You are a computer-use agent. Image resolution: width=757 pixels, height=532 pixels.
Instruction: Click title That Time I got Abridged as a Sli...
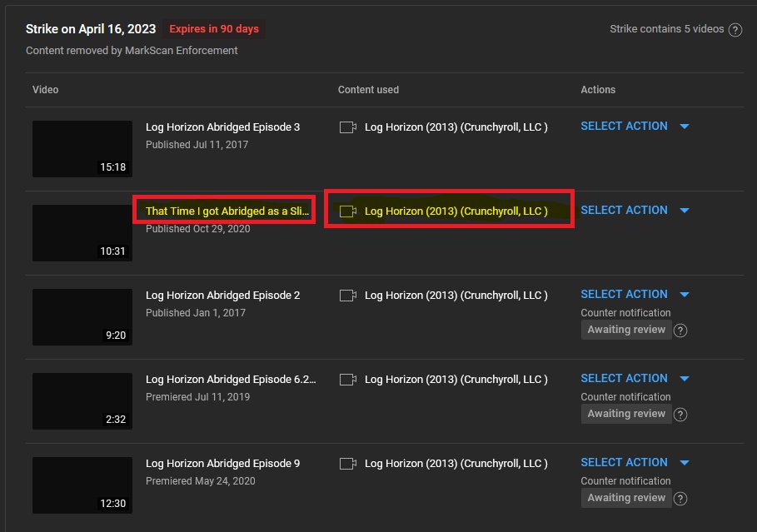(227, 211)
